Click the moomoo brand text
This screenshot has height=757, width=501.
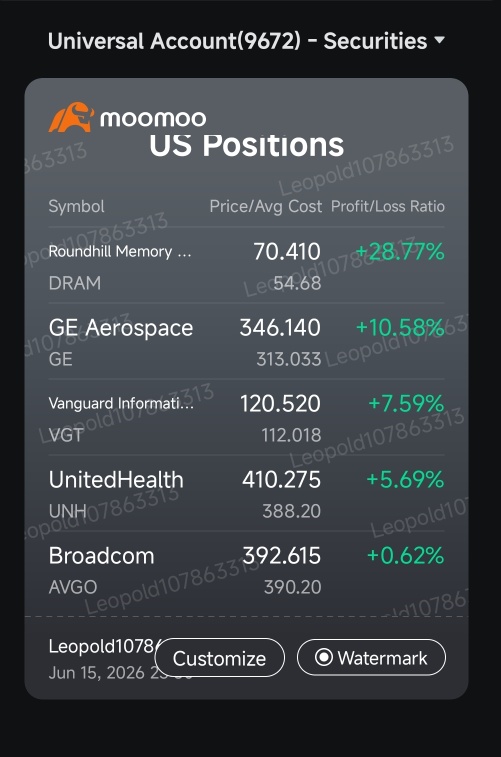pos(153,119)
